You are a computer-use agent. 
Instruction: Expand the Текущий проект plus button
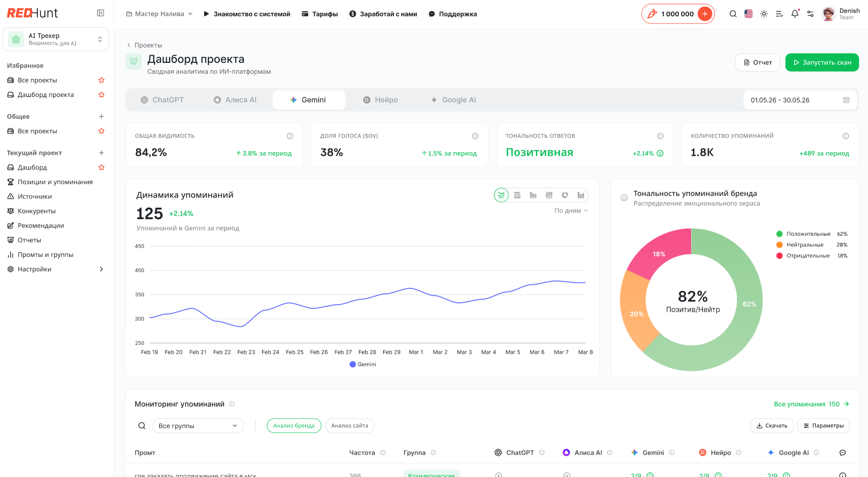click(x=102, y=153)
